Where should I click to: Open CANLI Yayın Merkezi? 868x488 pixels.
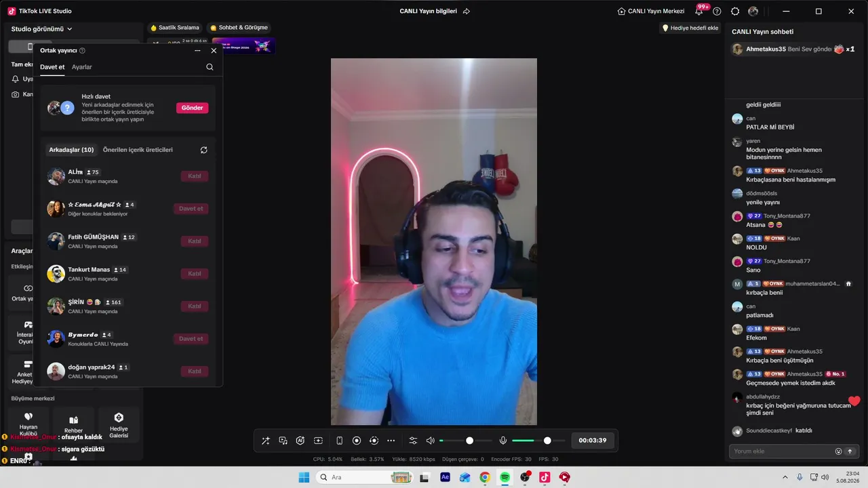(x=651, y=11)
